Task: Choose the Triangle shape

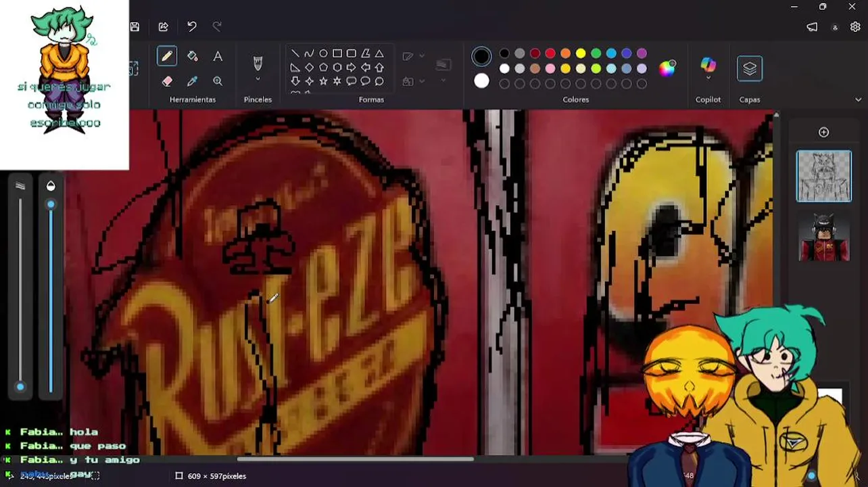Action: click(x=379, y=53)
